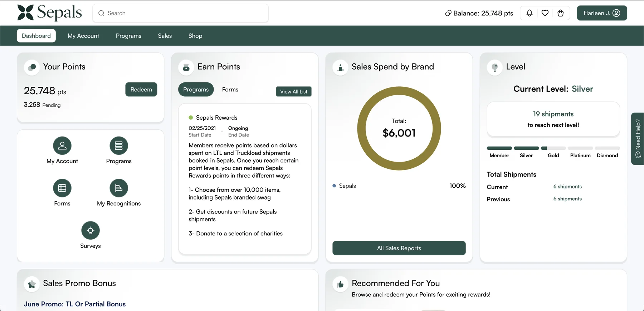Click the My Account circle icon
This screenshot has width=644, height=311.
(62, 145)
